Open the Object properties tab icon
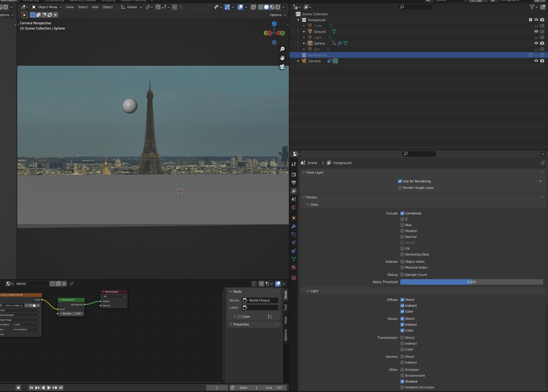548x392 pixels. [x=294, y=218]
